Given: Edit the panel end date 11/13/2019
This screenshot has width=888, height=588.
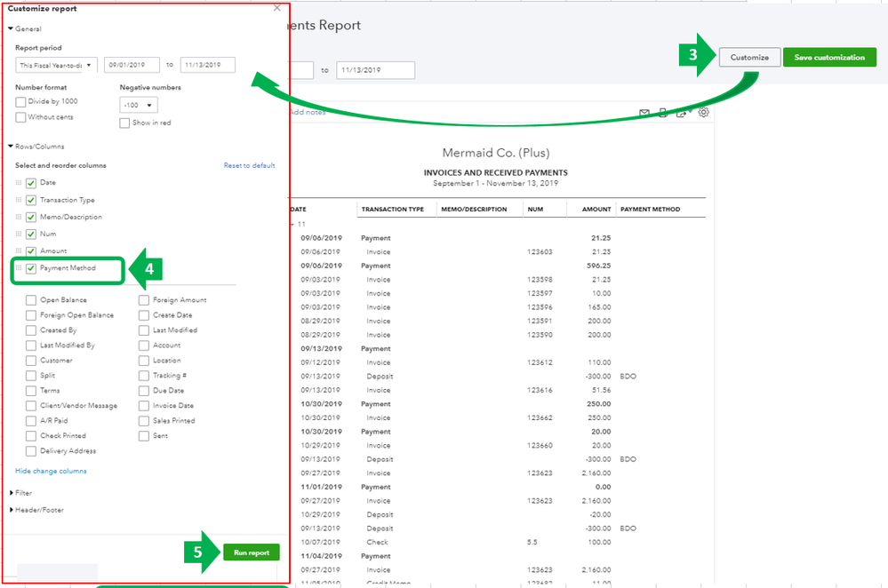Looking at the screenshot, I should tap(208, 65).
